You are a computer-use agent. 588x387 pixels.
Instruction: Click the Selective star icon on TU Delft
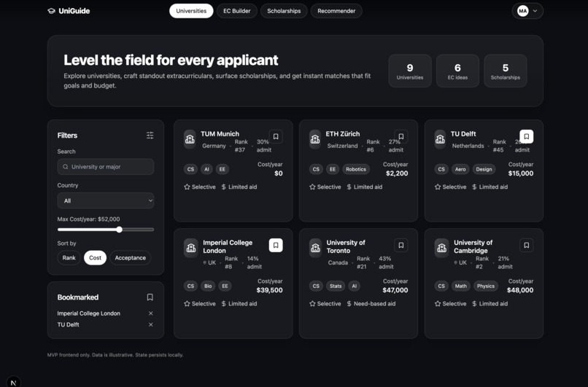[438, 187]
